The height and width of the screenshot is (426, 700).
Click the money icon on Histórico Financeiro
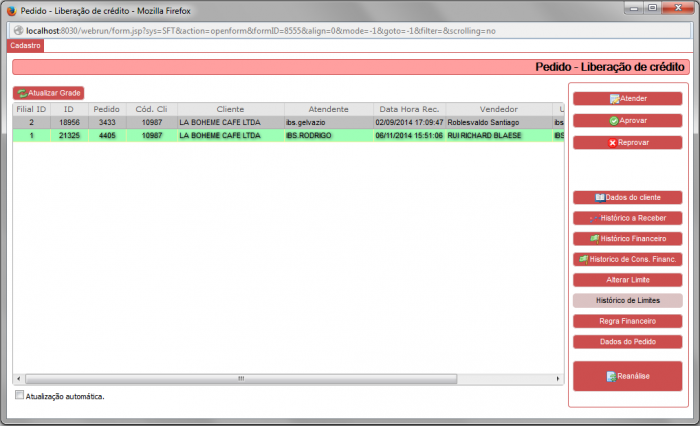click(595, 238)
